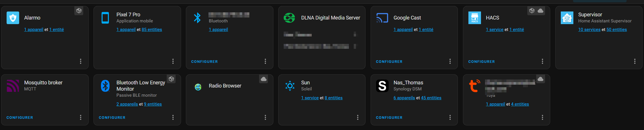Open Nas_Thomas "45 entities" link
Image resolution: width=644 pixels, height=130 pixels.
click(x=431, y=98)
